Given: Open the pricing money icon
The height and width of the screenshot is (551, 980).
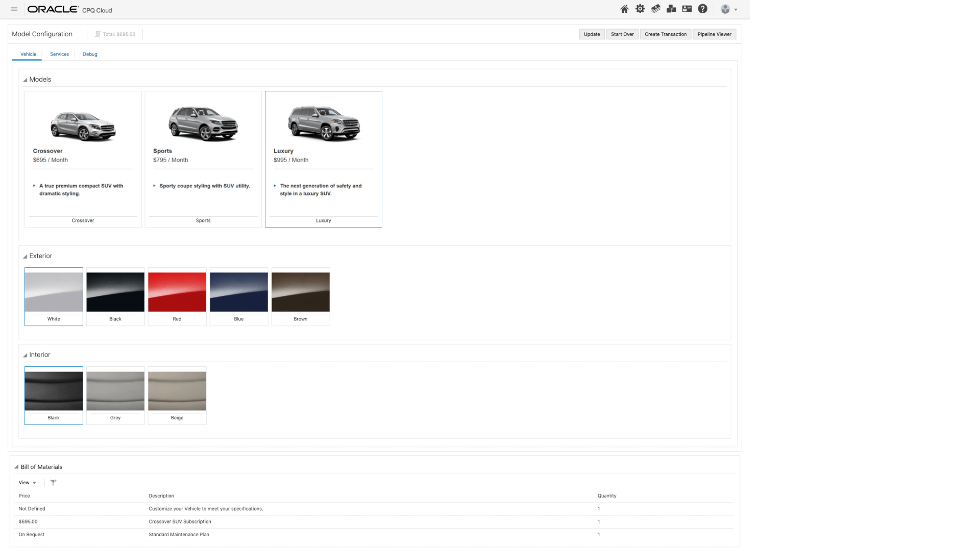Looking at the screenshot, I should point(656,9).
